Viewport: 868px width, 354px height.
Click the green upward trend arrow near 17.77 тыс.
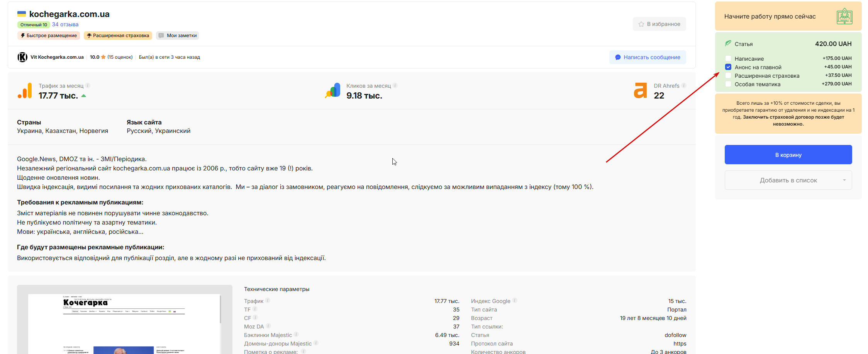84,96
